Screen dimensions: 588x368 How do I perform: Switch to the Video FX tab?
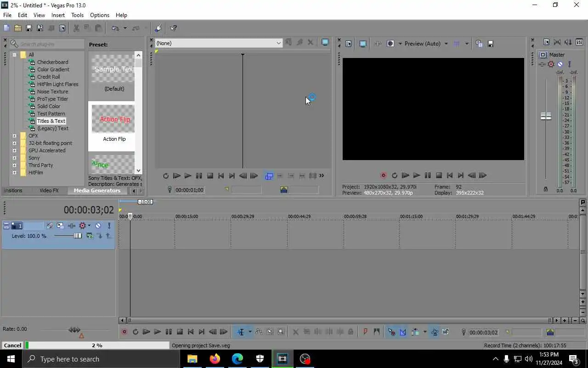pyautogui.click(x=49, y=190)
